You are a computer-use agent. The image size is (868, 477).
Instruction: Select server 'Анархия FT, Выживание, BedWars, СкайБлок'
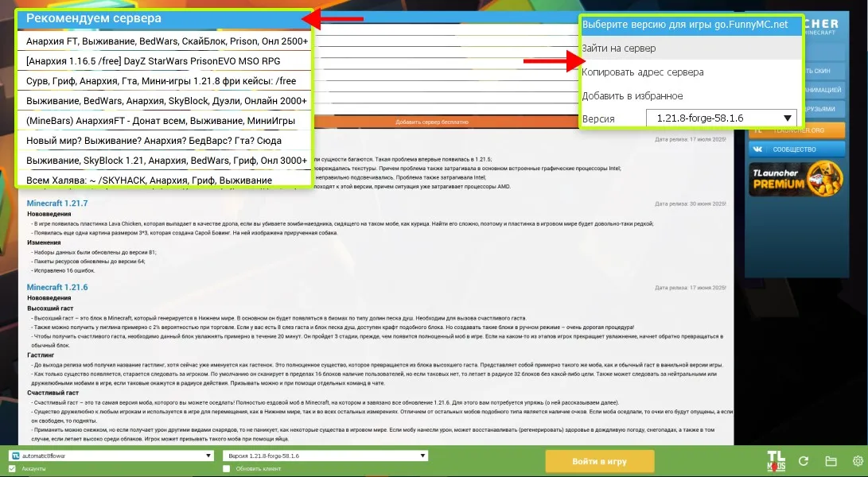[165, 41]
